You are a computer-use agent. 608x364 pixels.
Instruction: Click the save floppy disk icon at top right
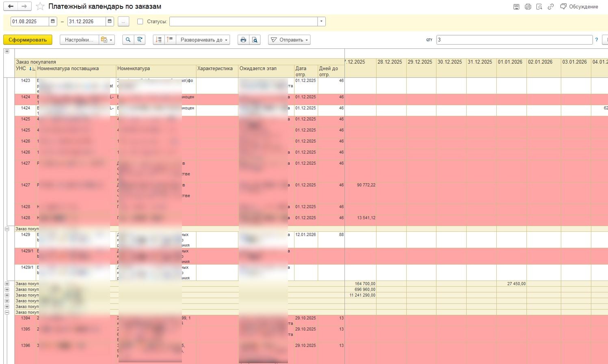tap(516, 6)
